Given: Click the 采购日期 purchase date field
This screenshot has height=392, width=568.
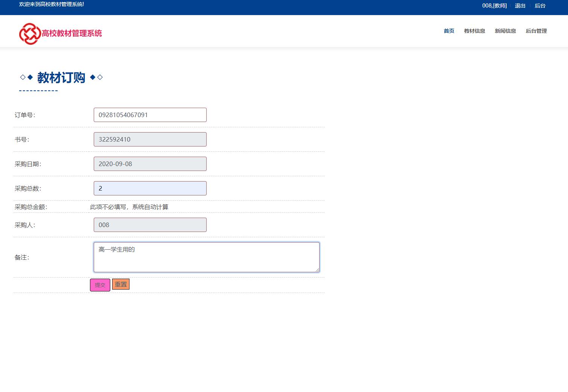Looking at the screenshot, I should click(x=150, y=164).
